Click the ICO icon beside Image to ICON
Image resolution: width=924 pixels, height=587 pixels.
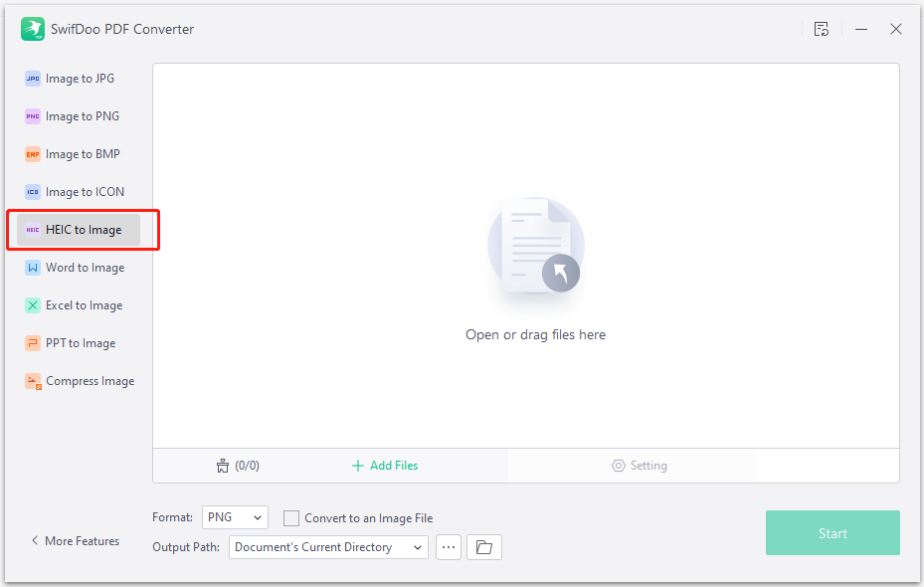coord(33,192)
